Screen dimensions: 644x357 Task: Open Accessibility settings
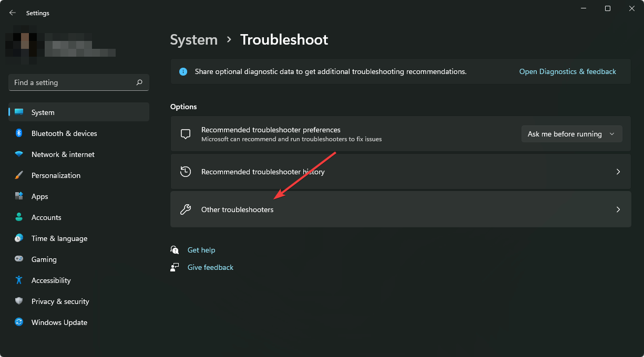tap(79, 280)
